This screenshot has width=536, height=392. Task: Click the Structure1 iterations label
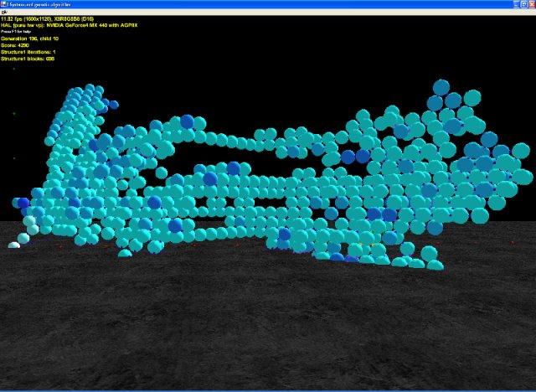28,52
